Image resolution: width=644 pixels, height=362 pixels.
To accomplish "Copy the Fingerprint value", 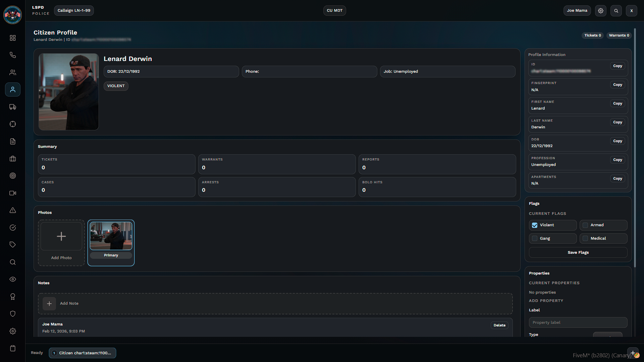I will point(618,85).
